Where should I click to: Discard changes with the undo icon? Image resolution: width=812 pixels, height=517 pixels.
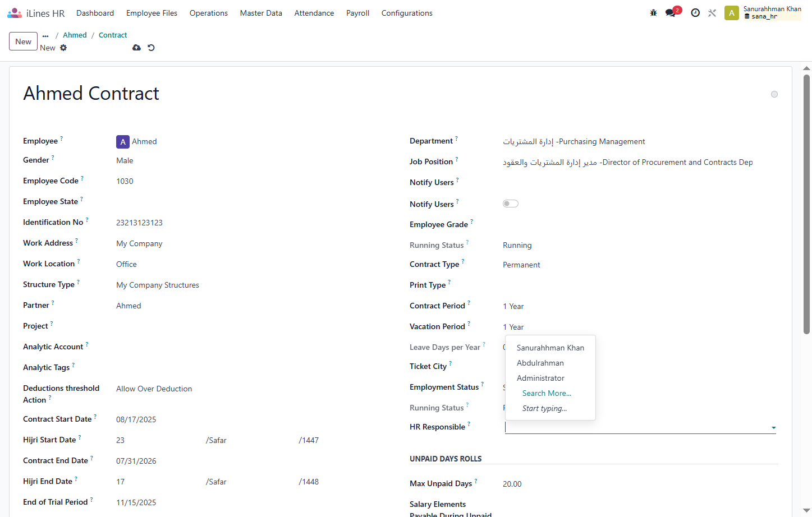[151, 48]
